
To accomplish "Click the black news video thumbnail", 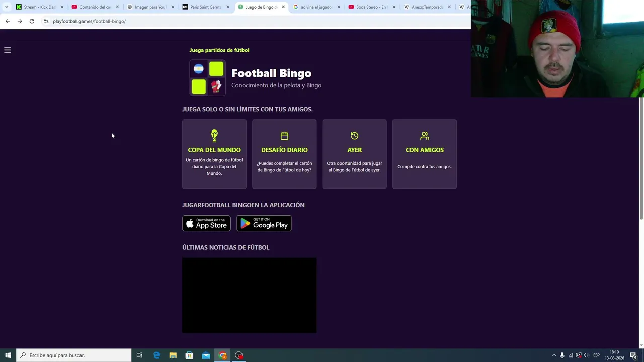I will tap(250, 295).
